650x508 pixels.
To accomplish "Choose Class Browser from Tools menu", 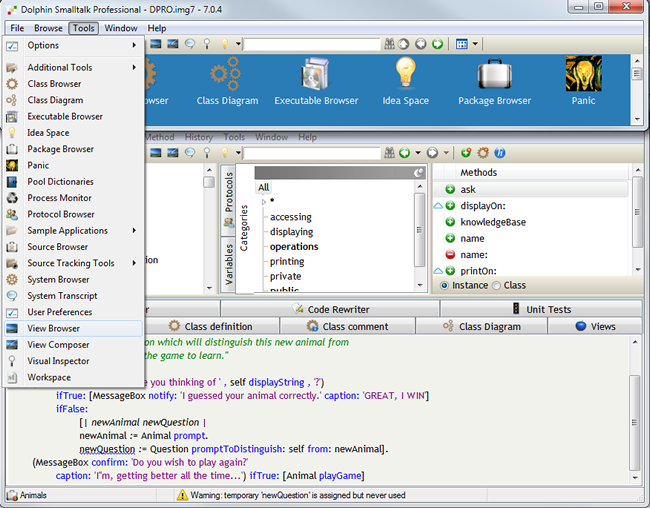I will 74,84.
